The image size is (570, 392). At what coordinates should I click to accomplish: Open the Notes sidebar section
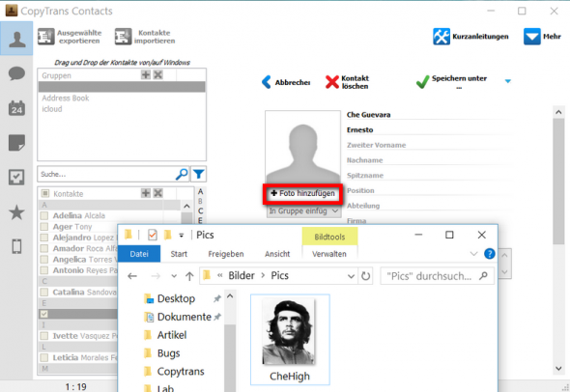tap(16, 142)
